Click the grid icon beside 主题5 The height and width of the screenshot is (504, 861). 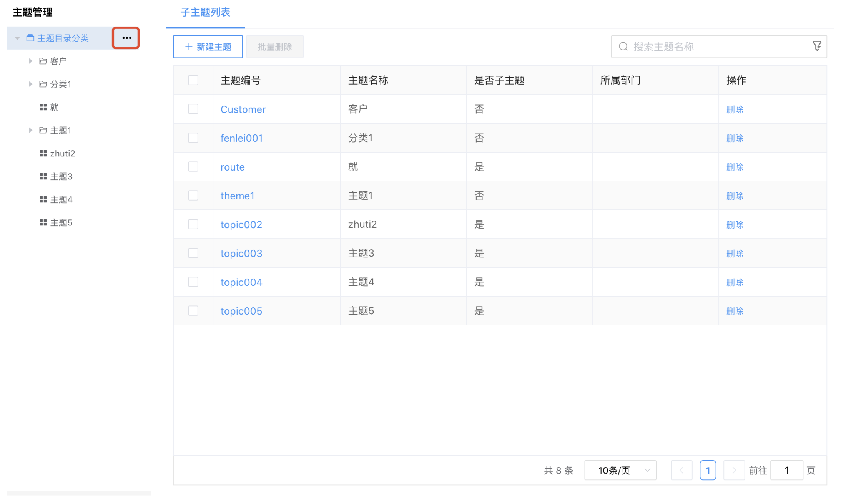pyautogui.click(x=43, y=222)
